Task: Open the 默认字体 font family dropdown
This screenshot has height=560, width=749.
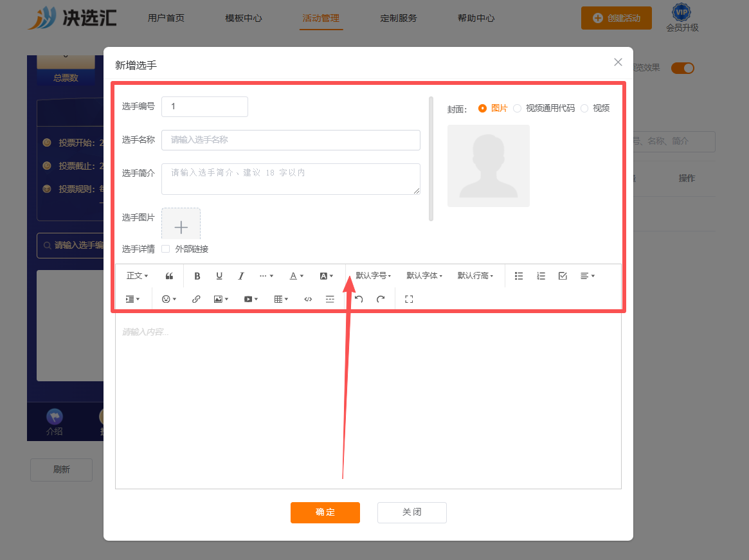Action: [x=424, y=276]
